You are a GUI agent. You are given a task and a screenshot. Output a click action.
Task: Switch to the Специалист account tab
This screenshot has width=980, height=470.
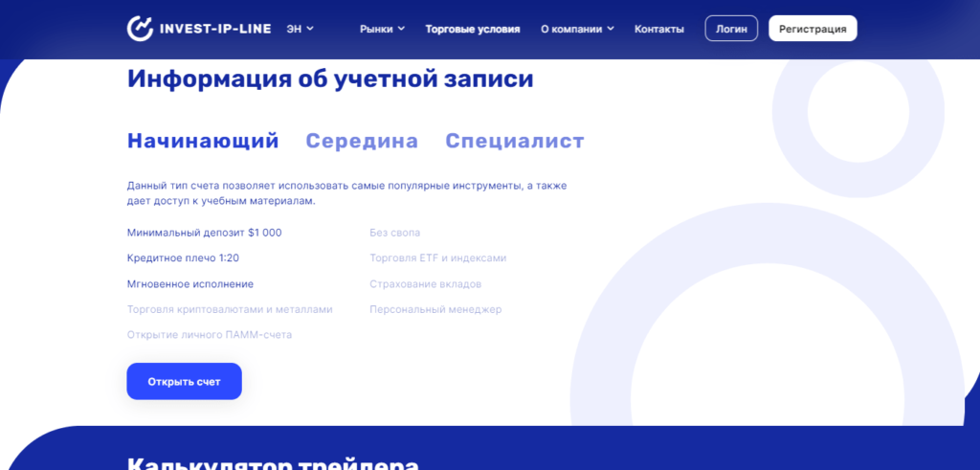pos(514,142)
